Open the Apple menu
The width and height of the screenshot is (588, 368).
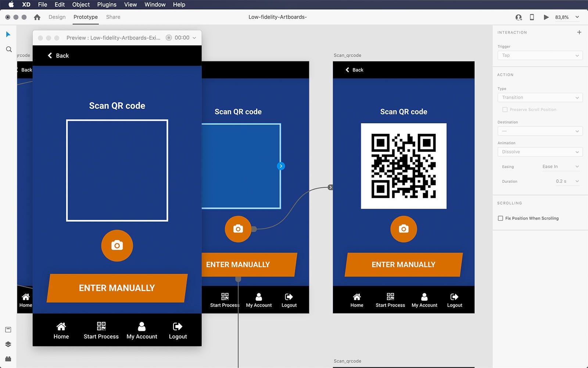point(11,4)
